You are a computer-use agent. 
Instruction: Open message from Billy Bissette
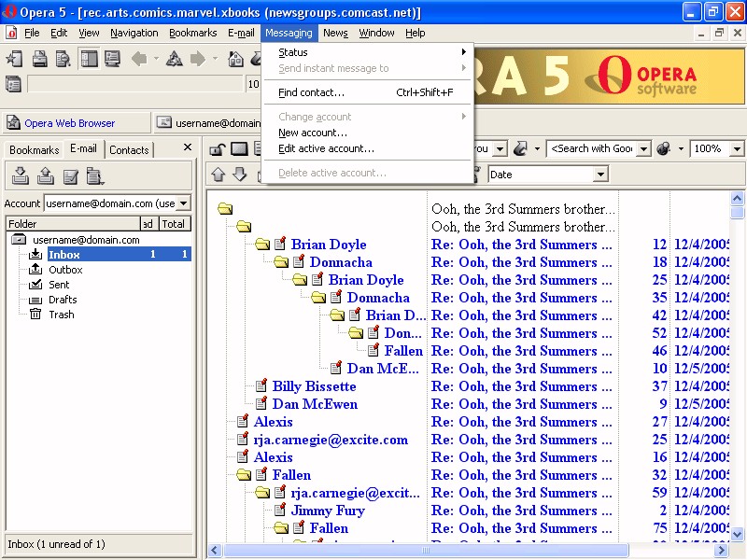click(314, 386)
